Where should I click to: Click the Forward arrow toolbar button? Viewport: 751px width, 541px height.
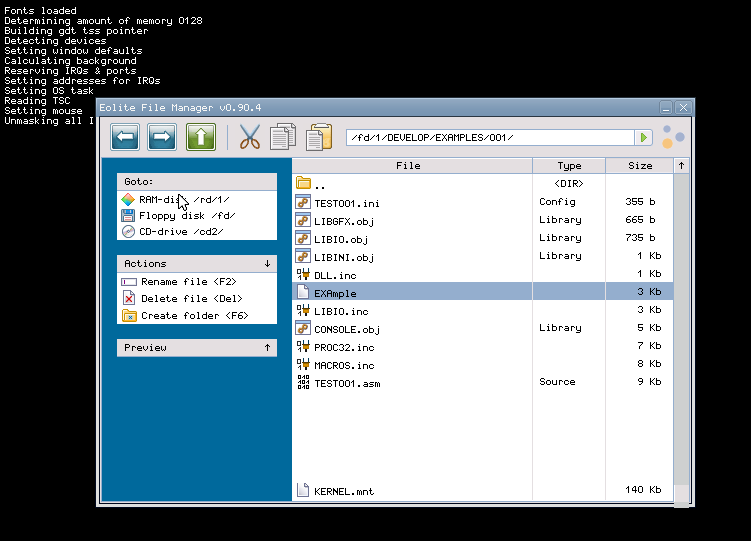tap(162, 137)
